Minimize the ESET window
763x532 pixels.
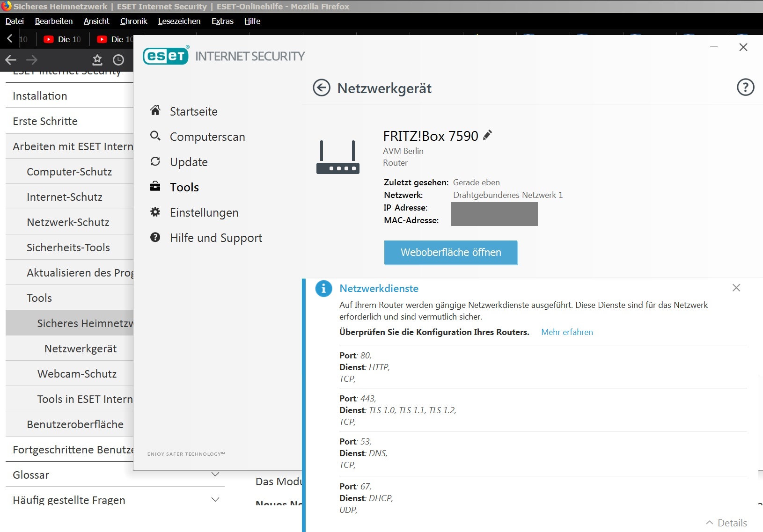[x=714, y=47]
